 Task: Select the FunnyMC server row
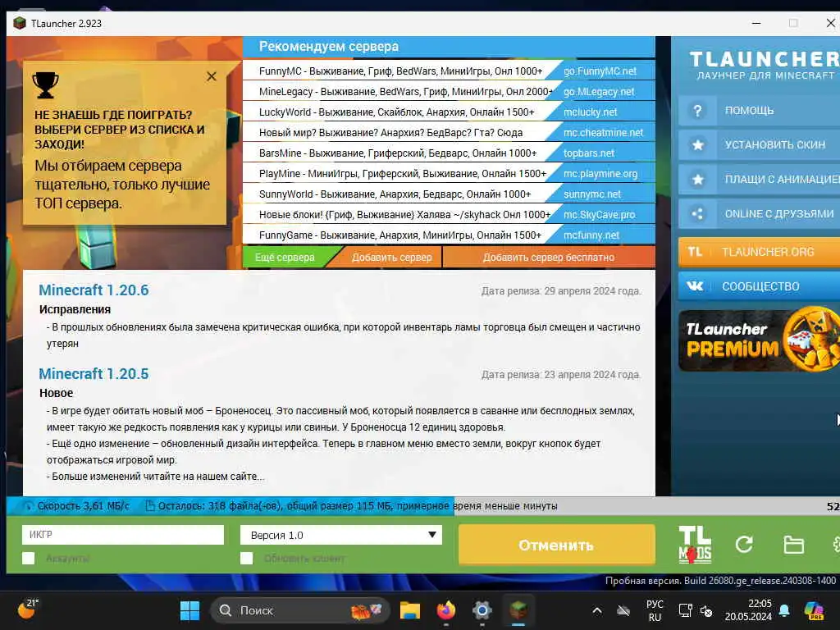449,71
